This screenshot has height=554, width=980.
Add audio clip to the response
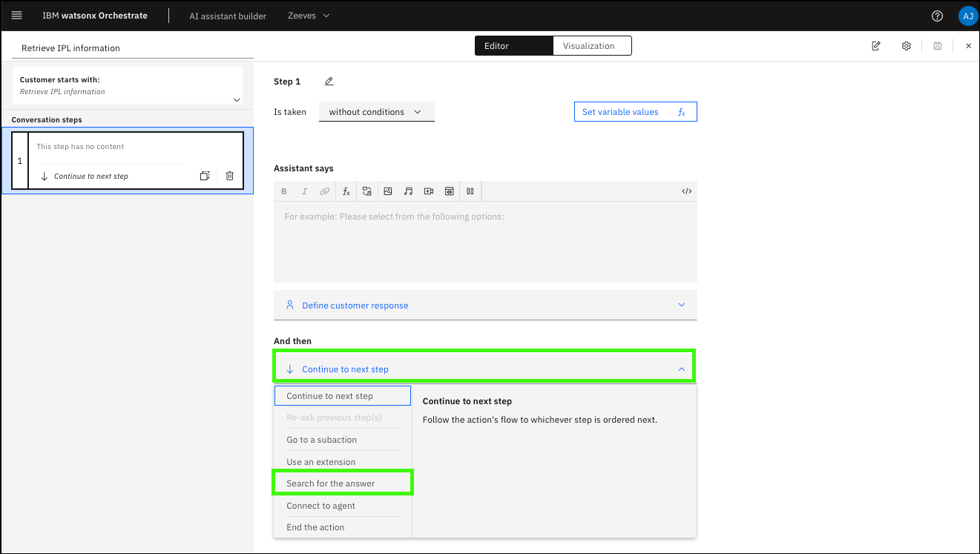tap(408, 191)
